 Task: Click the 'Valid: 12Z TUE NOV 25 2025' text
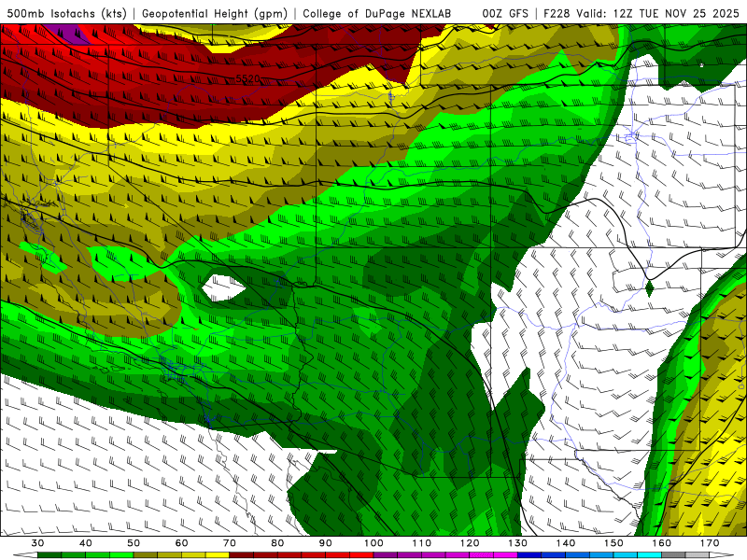[x=658, y=14]
